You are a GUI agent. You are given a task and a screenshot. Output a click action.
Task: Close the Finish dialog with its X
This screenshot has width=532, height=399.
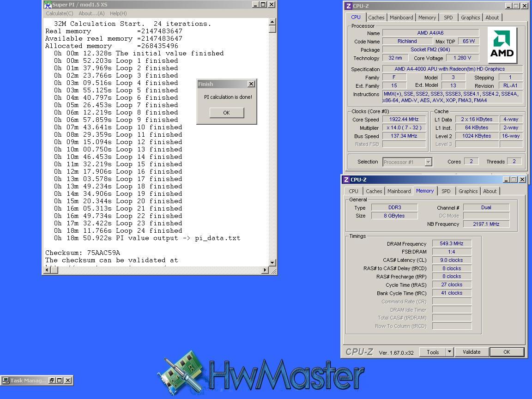click(x=251, y=84)
